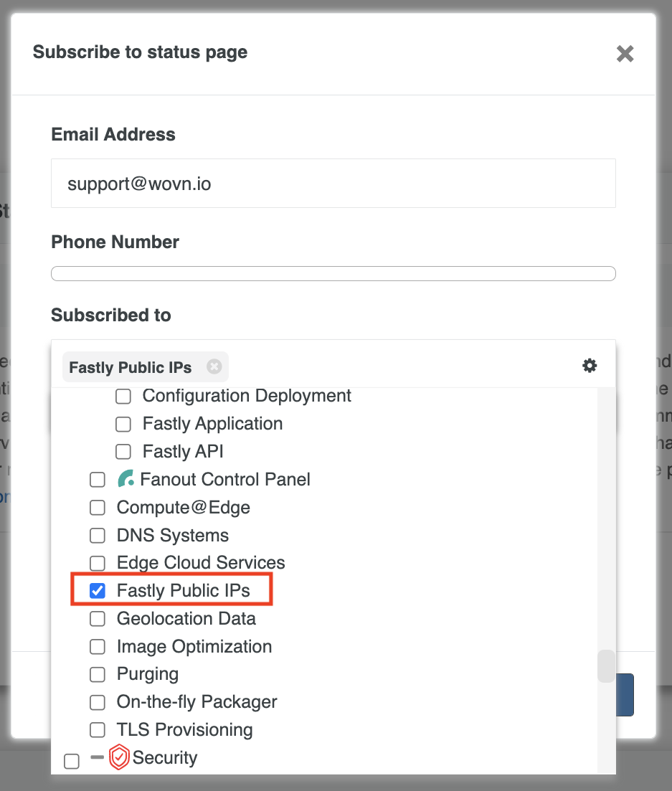Viewport: 672px width, 791px height.
Task: Close the Subscribe to status page dialog
Action: (625, 54)
